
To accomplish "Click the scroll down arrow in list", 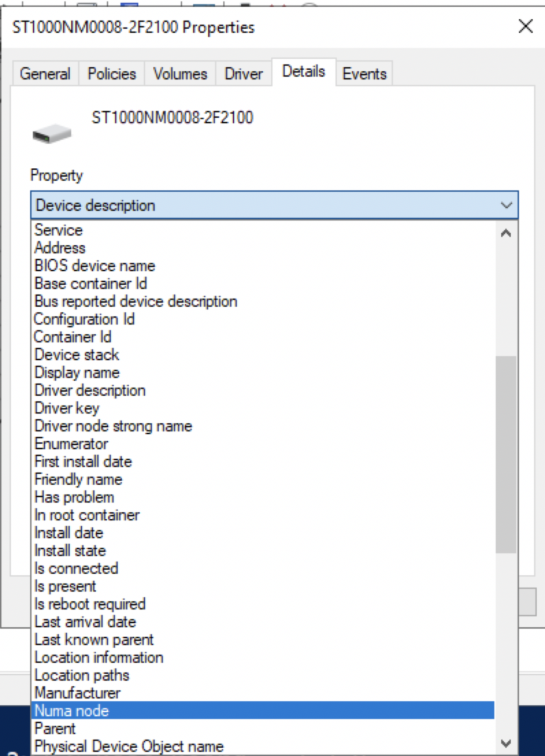I will (506, 743).
